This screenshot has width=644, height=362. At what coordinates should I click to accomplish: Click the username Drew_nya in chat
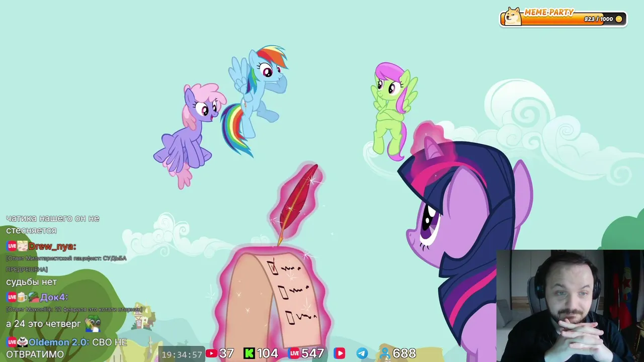pos(52,246)
